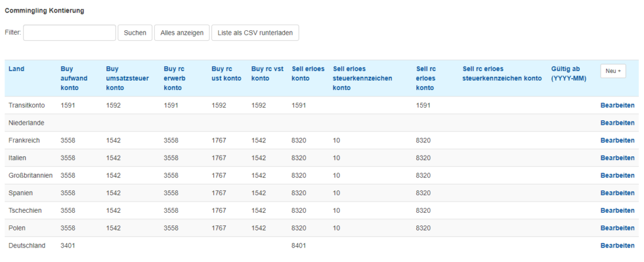Select the Sell rc erloes konto header
The height and width of the screenshot is (262, 644).
[426, 78]
